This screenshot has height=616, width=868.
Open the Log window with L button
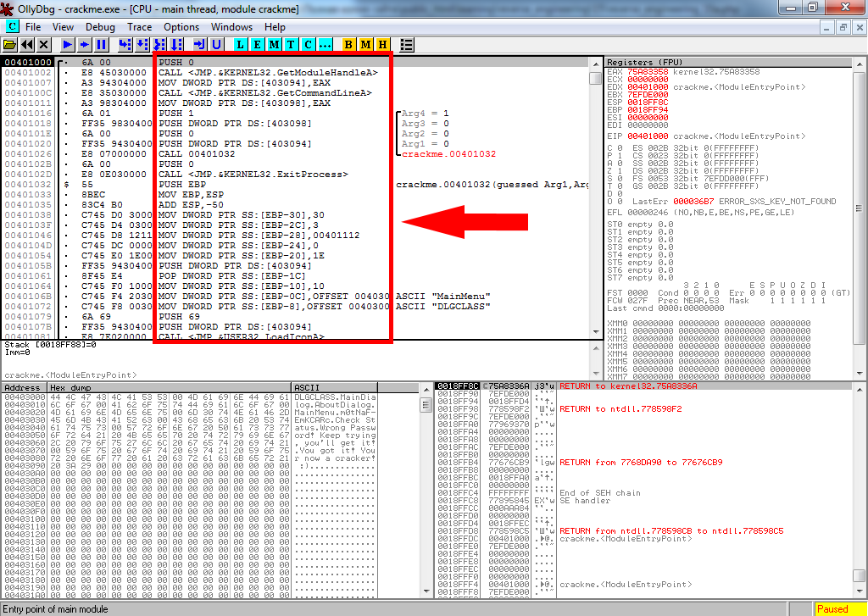tap(241, 44)
